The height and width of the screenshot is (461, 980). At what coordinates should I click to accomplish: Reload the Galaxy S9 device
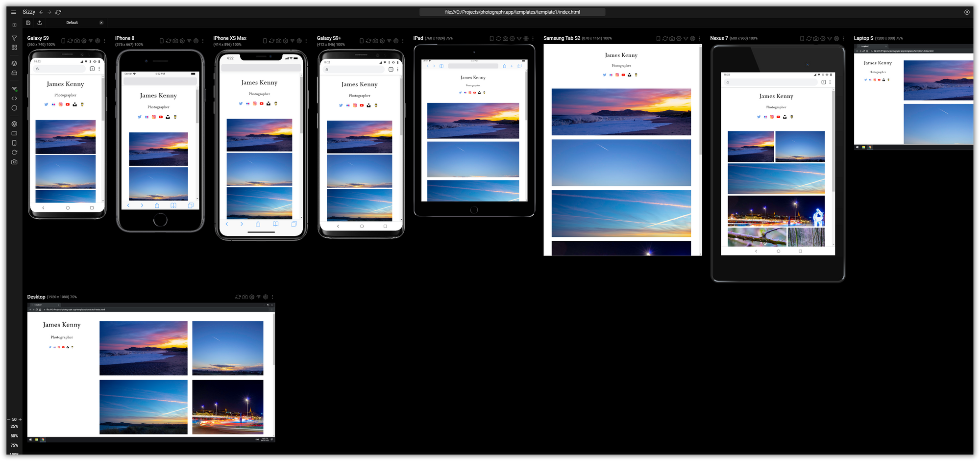pyautogui.click(x=70, y=41)
